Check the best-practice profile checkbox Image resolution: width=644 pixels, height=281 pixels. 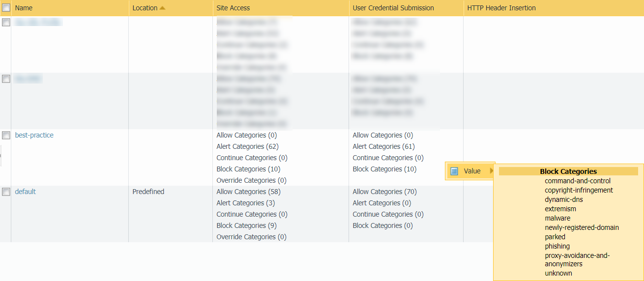point(6,136)
